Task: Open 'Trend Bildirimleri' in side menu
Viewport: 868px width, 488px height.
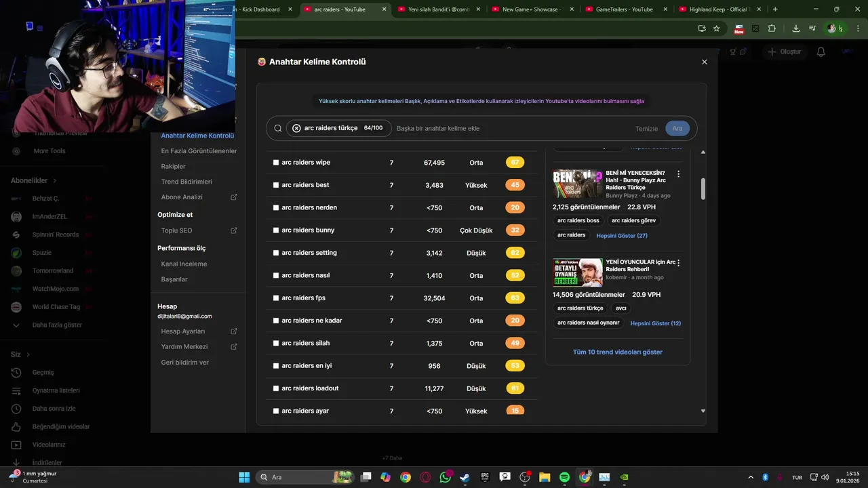Action: [186, 182]
